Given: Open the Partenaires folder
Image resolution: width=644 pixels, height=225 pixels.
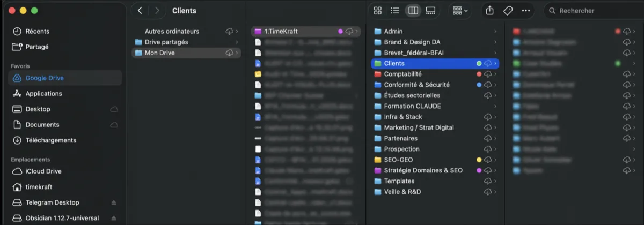Looking at the screenshot, I should (435, 138).
